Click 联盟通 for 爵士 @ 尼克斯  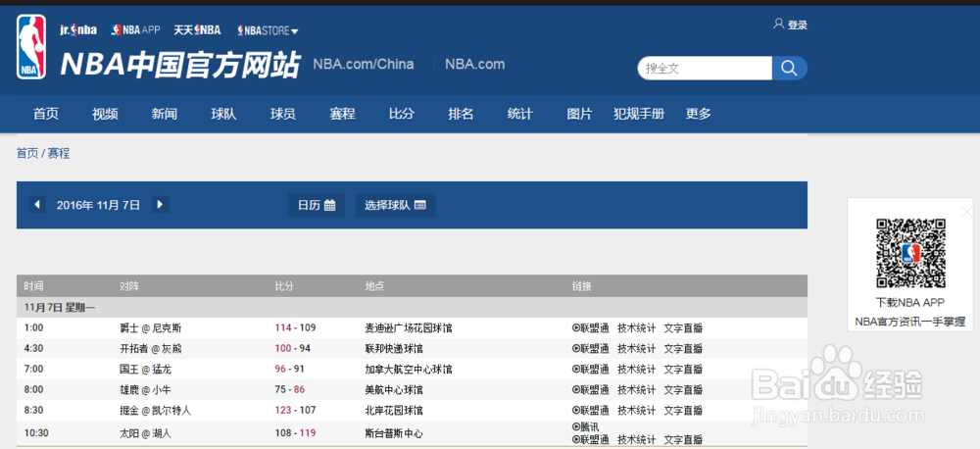591,328
